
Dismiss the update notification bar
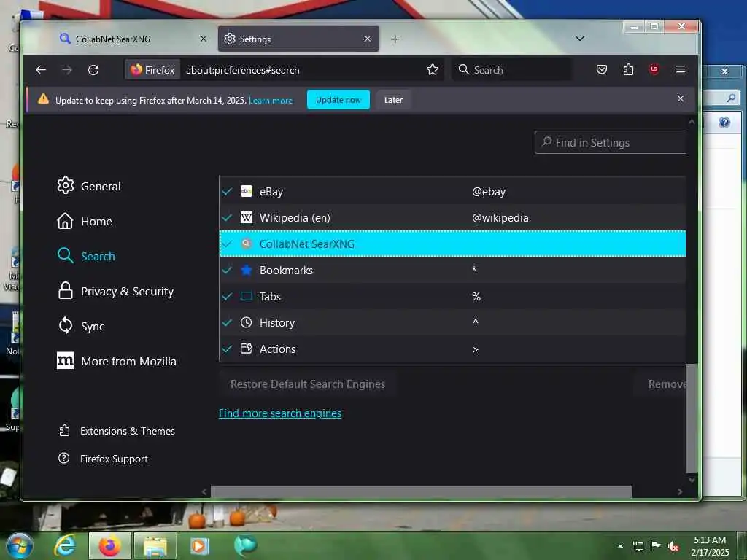point(681,98)
